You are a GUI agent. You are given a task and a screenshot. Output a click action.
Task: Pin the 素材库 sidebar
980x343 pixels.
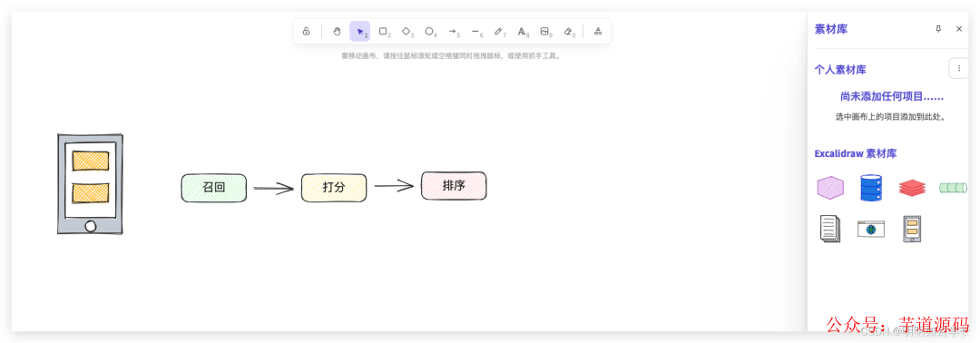point(938,29)
